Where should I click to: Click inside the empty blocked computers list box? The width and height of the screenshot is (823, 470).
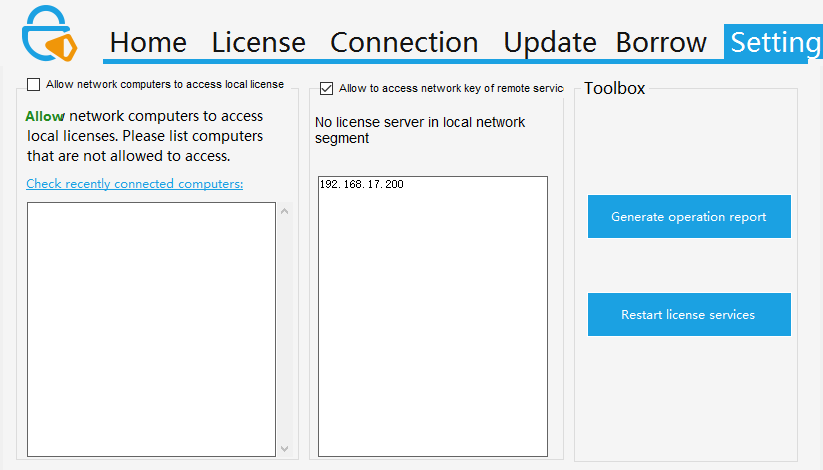pyautogui.click(x=151, y=329)
